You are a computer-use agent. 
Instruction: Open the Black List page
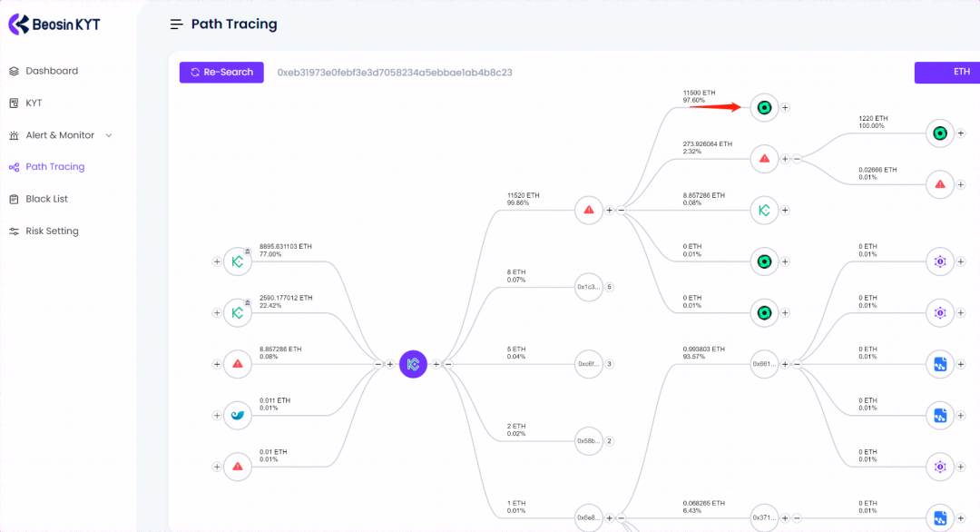pyautogui.click(x=46, y=199)
